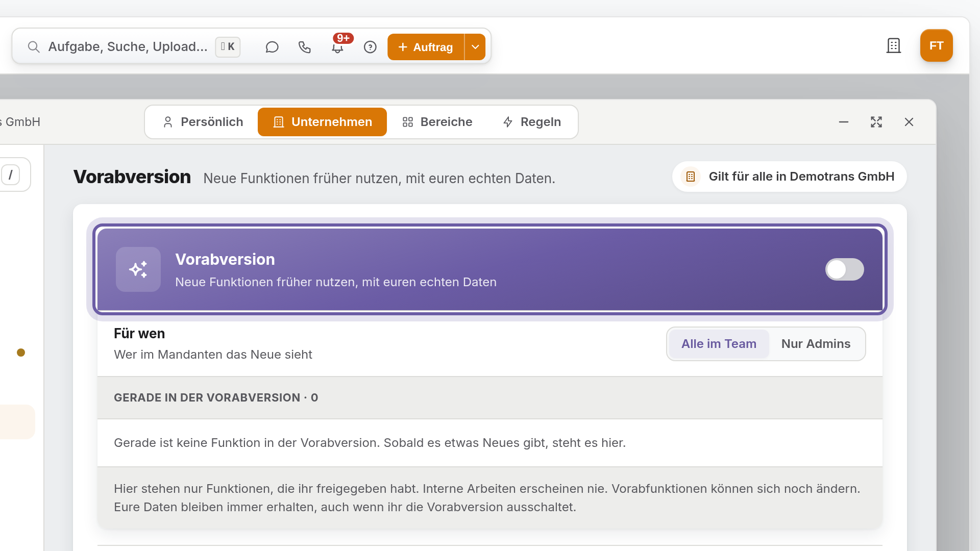Switch to the Regeln tab
The height and width of the screenshot is (551, 980).
[531, 122]
